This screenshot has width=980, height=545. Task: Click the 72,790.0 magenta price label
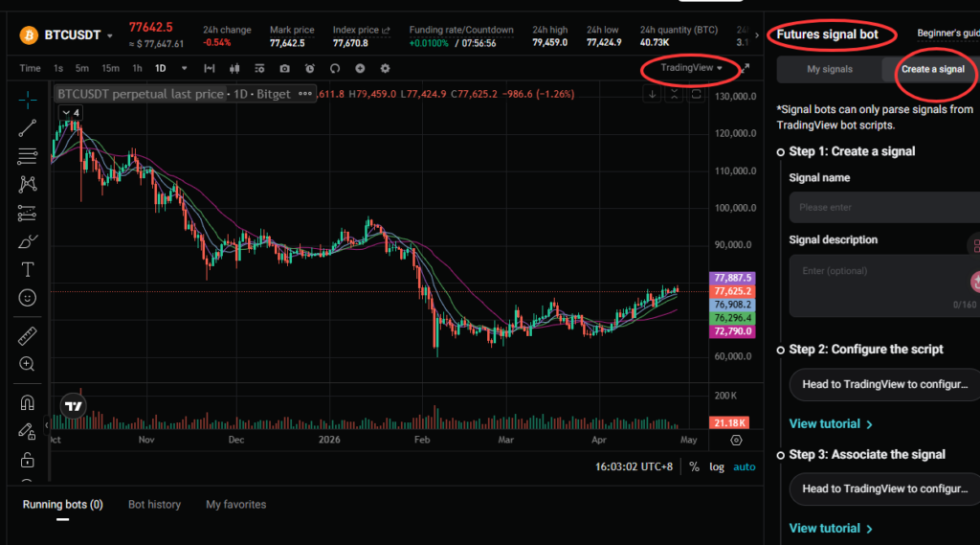pyautogui.click(x=732, y=331)
